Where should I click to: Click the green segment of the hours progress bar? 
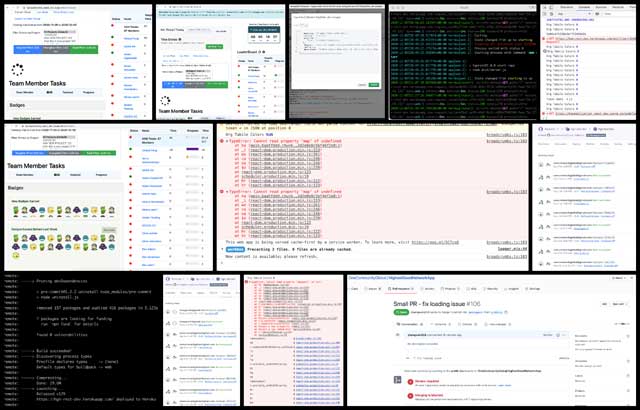84,49
